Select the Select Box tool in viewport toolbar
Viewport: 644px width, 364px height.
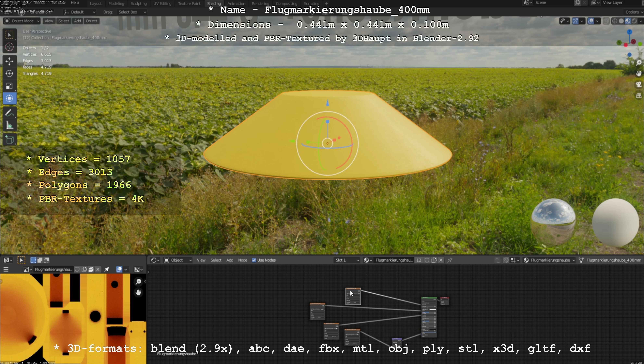pos(9,35)
